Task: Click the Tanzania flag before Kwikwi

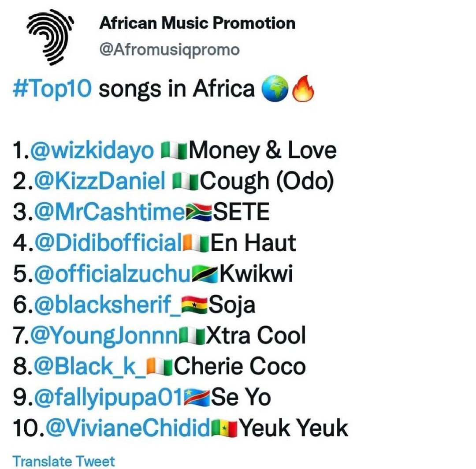Action: pos(205,274)
